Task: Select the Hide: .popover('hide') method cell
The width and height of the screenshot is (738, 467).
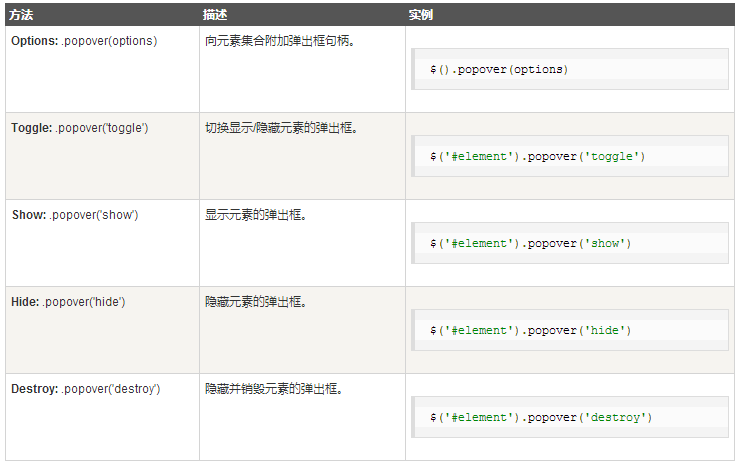Action: (102, 330)
